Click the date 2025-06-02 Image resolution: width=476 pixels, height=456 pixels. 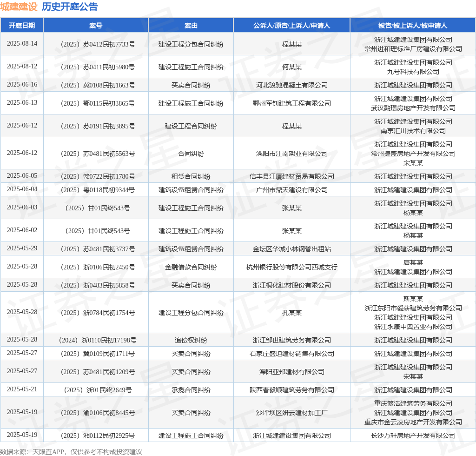point(22,230)
